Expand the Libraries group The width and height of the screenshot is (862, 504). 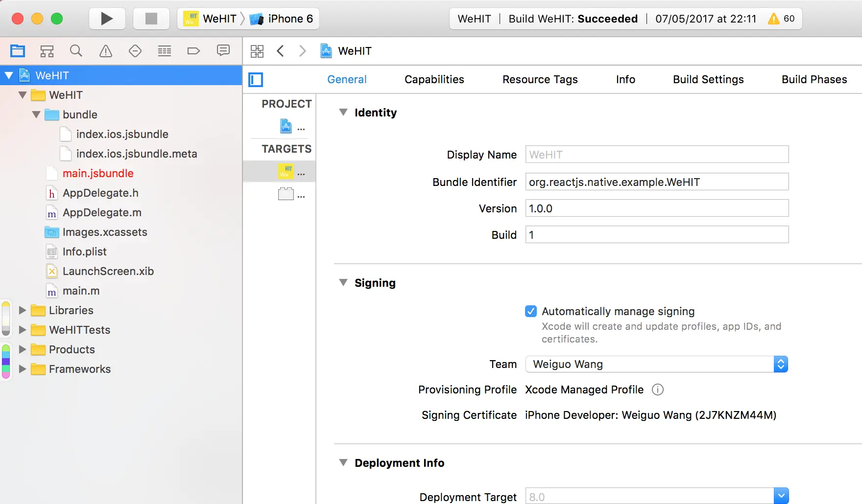pyautogui.click(x=23, y=310)
